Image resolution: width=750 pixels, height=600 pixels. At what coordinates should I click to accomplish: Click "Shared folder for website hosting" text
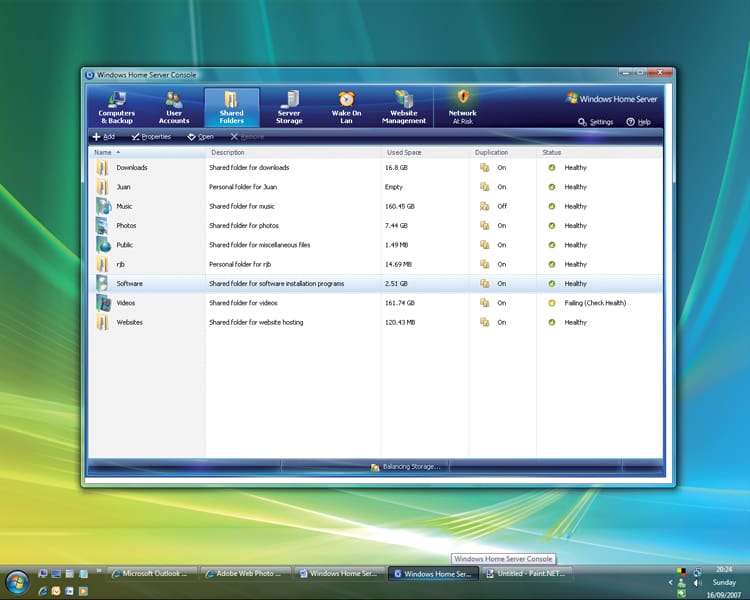256,322
